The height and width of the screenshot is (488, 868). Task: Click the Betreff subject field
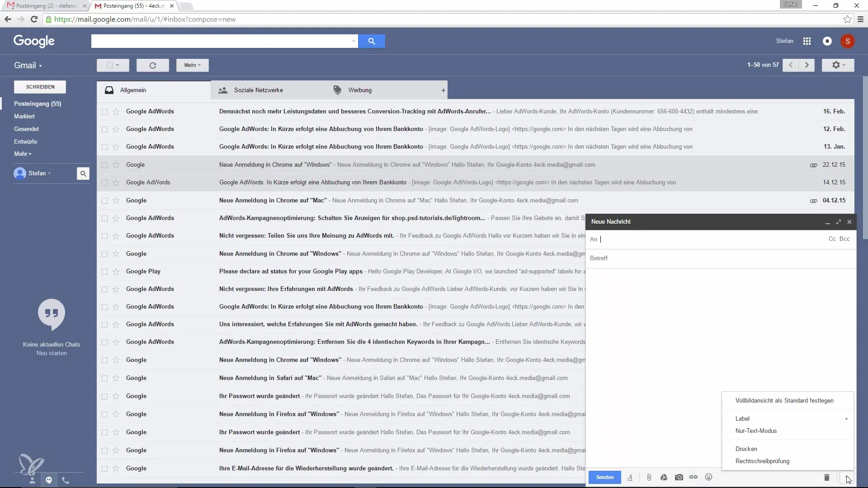[x=721, y=258]
